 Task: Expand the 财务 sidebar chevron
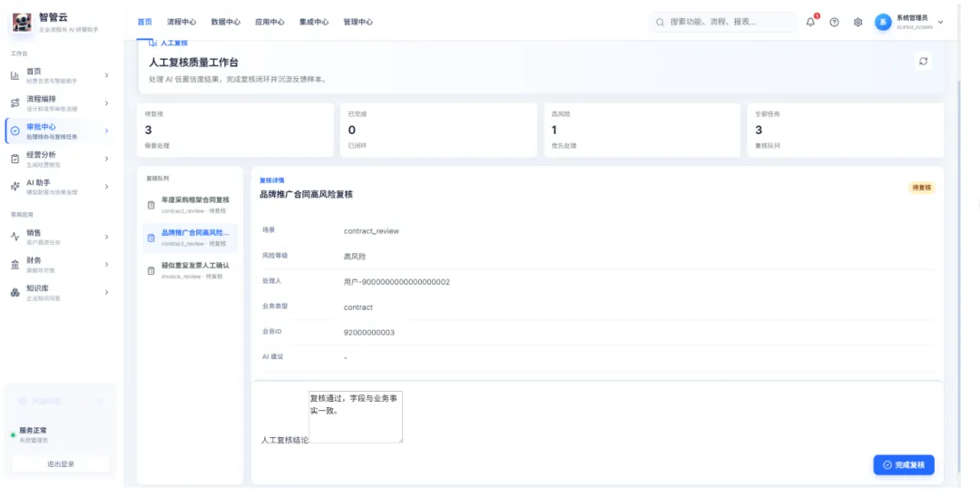point(106,265)
